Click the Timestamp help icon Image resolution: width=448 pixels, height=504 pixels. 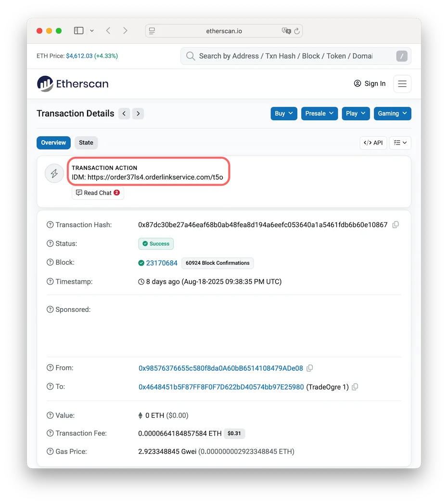tap(50, 282)
